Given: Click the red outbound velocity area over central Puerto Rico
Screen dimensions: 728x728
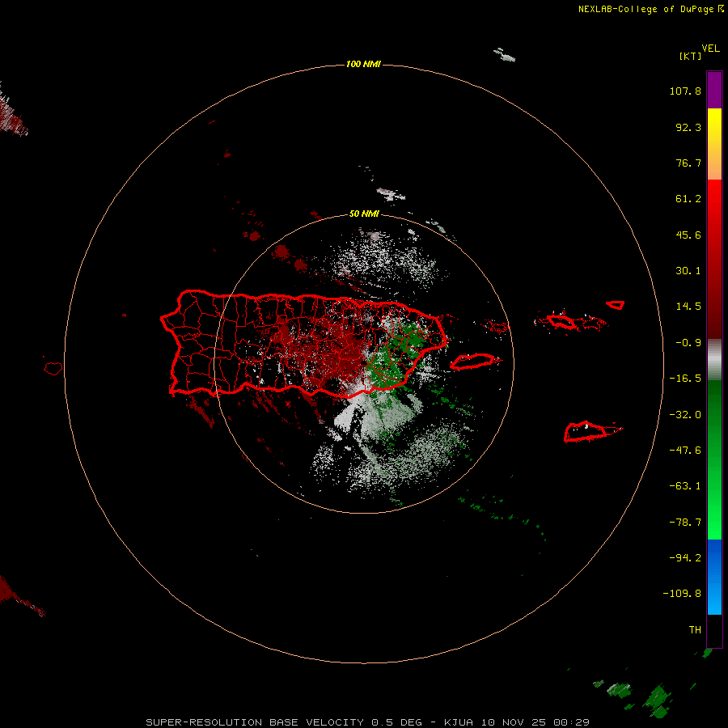Looking at the screenshot, I should point(325,350).
